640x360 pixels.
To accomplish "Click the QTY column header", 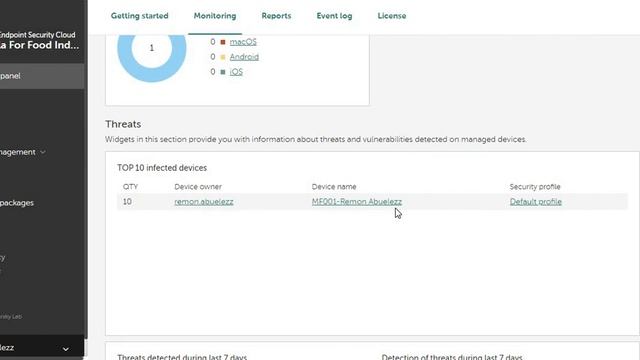I will click(x=130, y=187).
